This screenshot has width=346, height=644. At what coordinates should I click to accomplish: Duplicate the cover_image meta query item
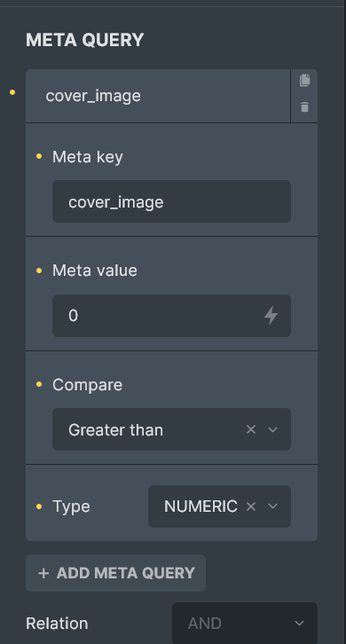pos(304,80)
